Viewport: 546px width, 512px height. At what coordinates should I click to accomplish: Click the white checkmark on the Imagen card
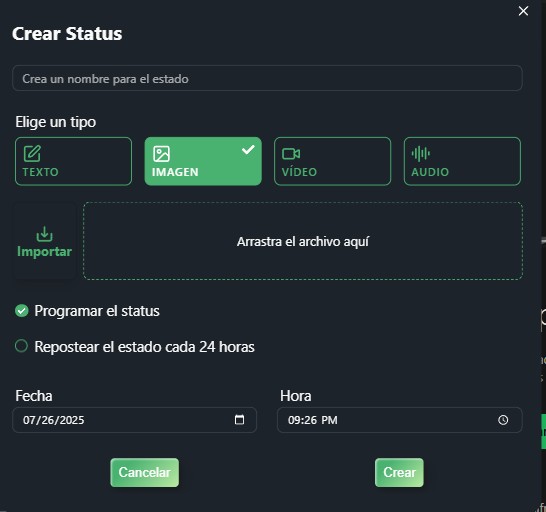coord(248,150)
